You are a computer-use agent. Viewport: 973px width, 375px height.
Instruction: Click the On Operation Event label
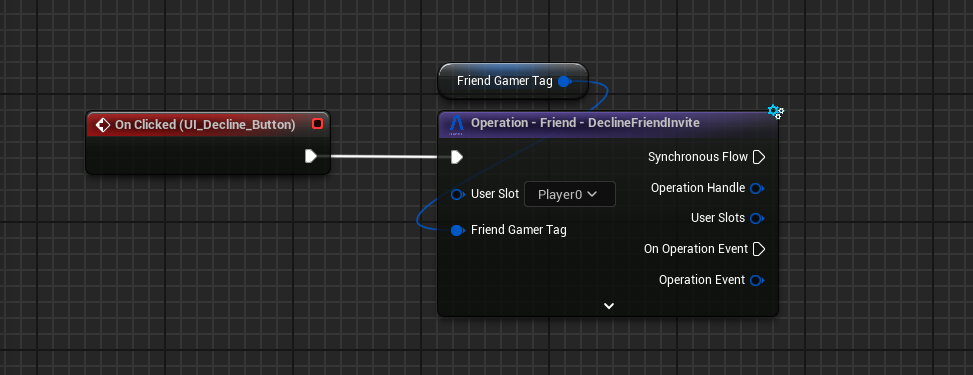pos(696,249)
